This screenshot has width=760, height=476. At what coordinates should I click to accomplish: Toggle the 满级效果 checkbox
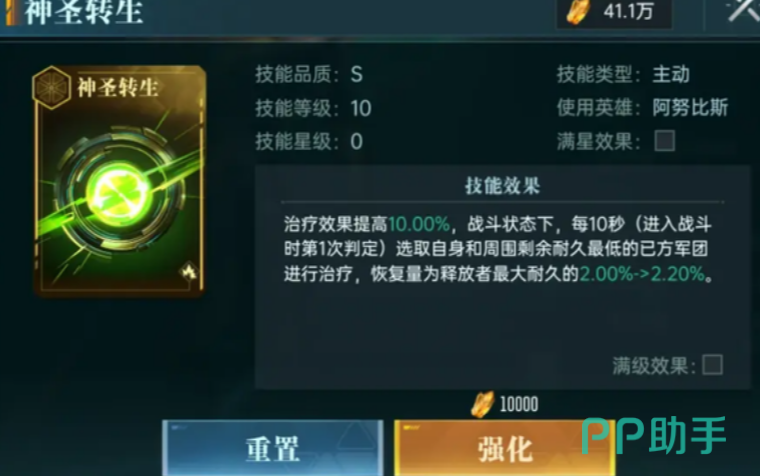click(x=712, y=365)
